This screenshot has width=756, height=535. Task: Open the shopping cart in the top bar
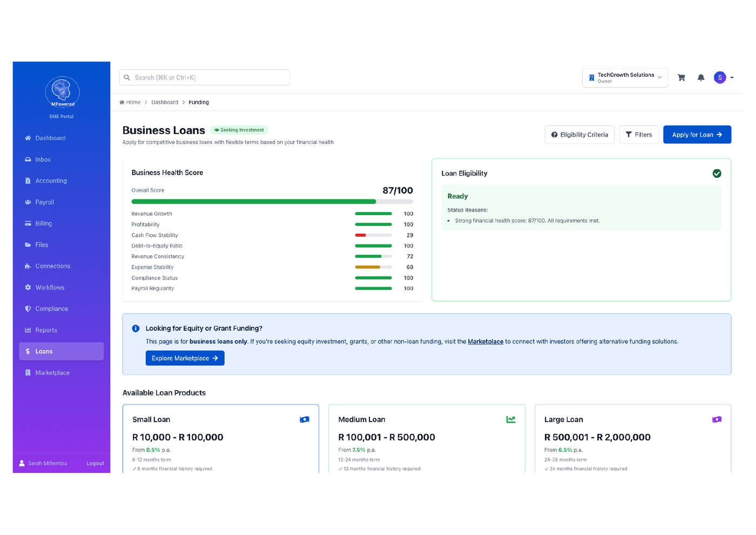681,77
